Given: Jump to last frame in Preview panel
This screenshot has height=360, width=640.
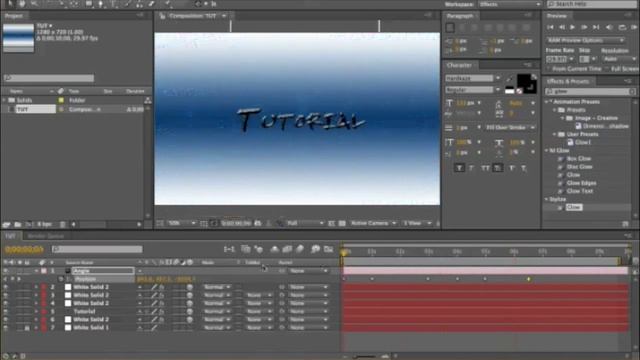Looking at the screenshot, I should [596, 27].
